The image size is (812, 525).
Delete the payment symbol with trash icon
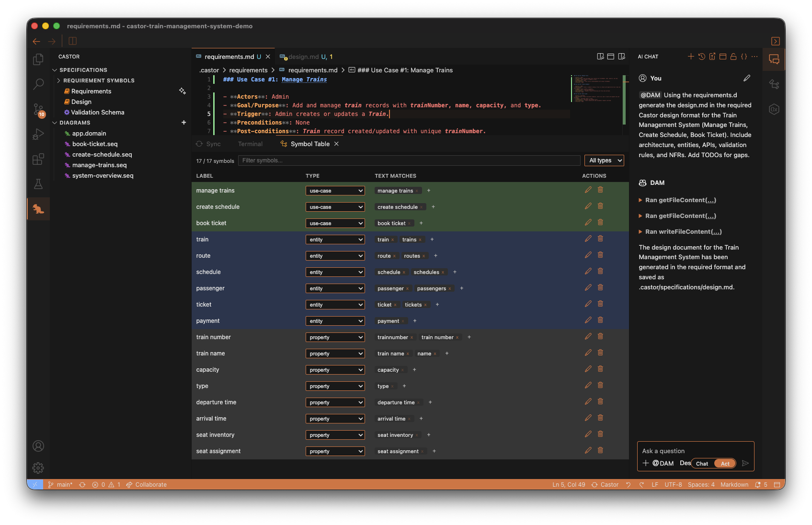[600, 320]
